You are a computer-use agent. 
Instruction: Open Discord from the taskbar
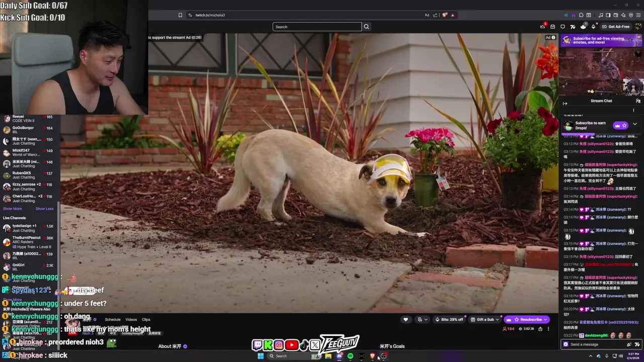pos(339,356)
